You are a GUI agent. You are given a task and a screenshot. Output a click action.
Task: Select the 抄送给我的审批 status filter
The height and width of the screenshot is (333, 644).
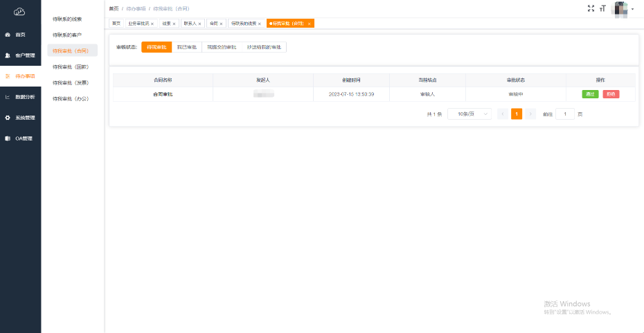tap(264, 47)
